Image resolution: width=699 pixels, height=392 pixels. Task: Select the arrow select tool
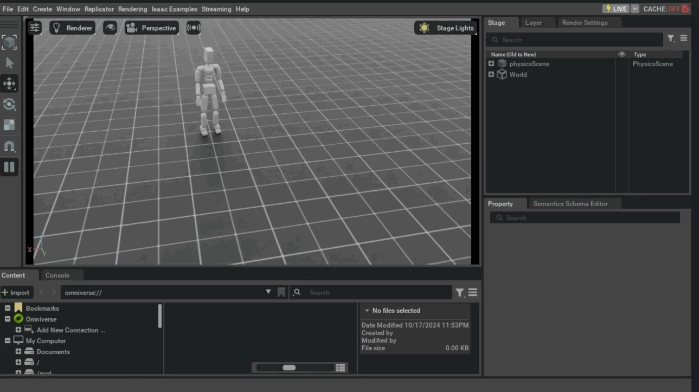pyautogui.click(x=9, y=63)
